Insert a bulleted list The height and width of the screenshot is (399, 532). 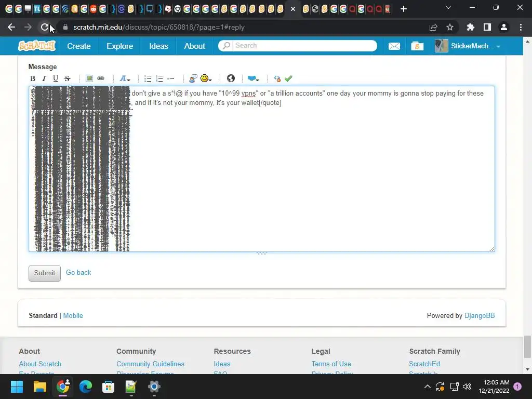148,78
